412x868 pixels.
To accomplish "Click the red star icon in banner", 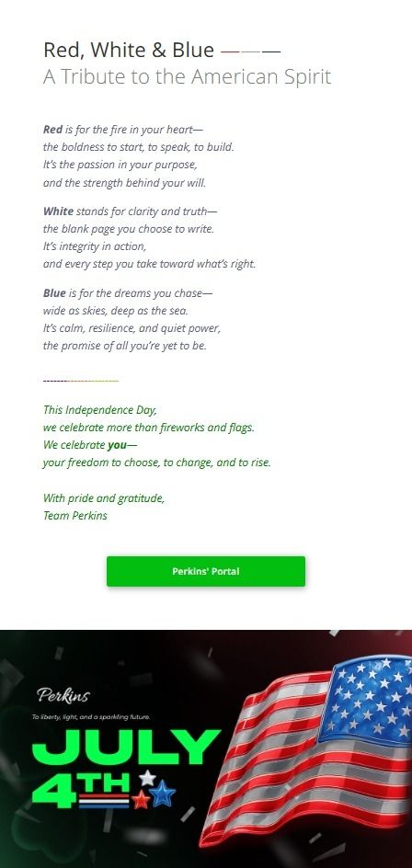I will [142, 799].
